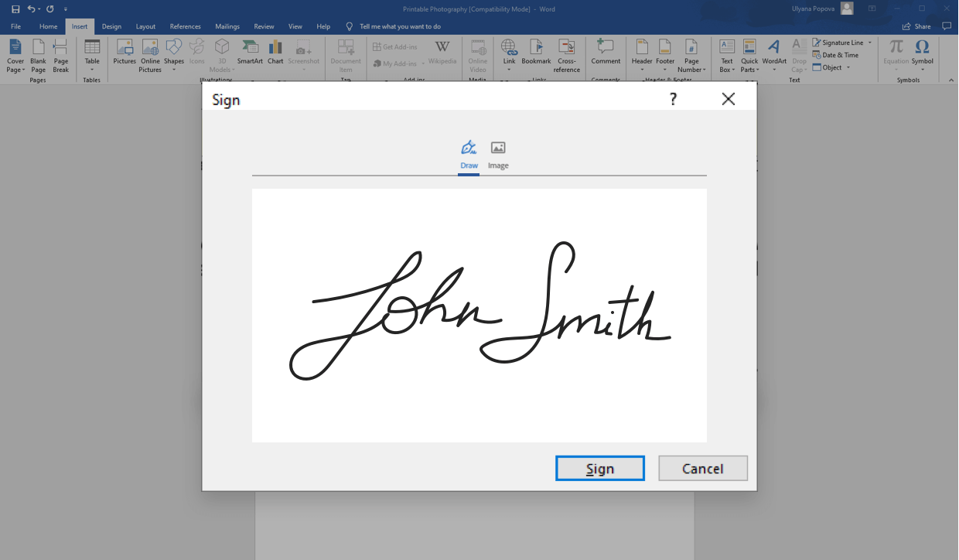The width and height of the screenshot is (959, 560).
Task: Close the Sign dialog with X
Action: tap(728, 99)
